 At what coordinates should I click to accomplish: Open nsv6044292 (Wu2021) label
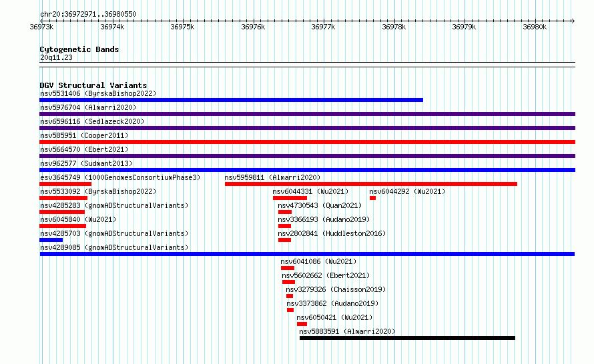coord(407,191)
